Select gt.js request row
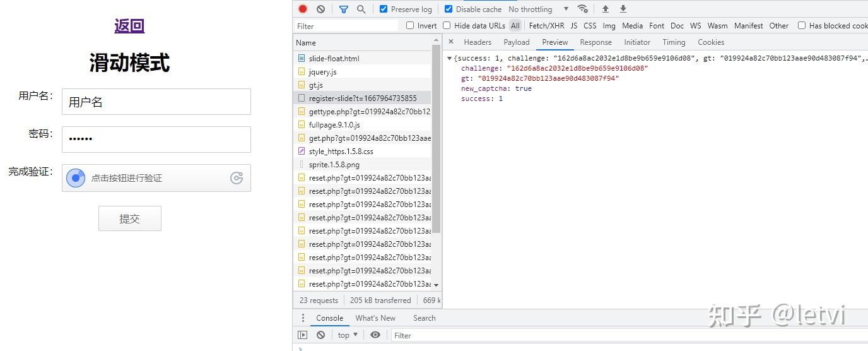Screen dimensions: 868x351 [363, 85]
